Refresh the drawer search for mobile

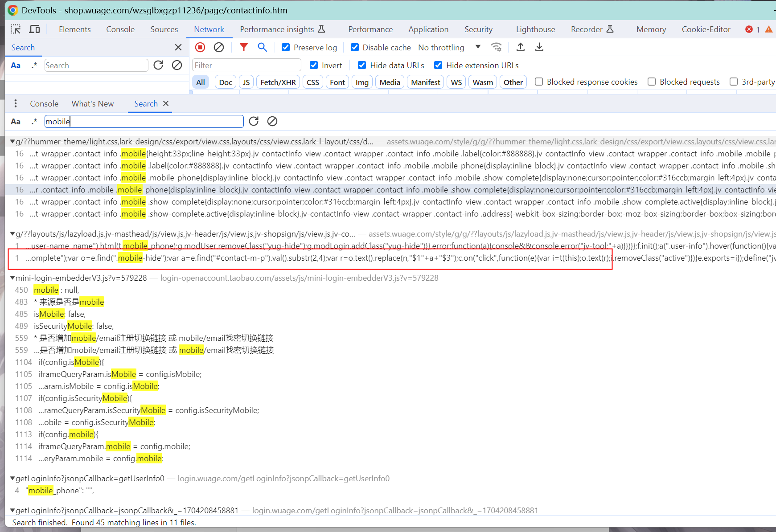[x=254, y=121]
